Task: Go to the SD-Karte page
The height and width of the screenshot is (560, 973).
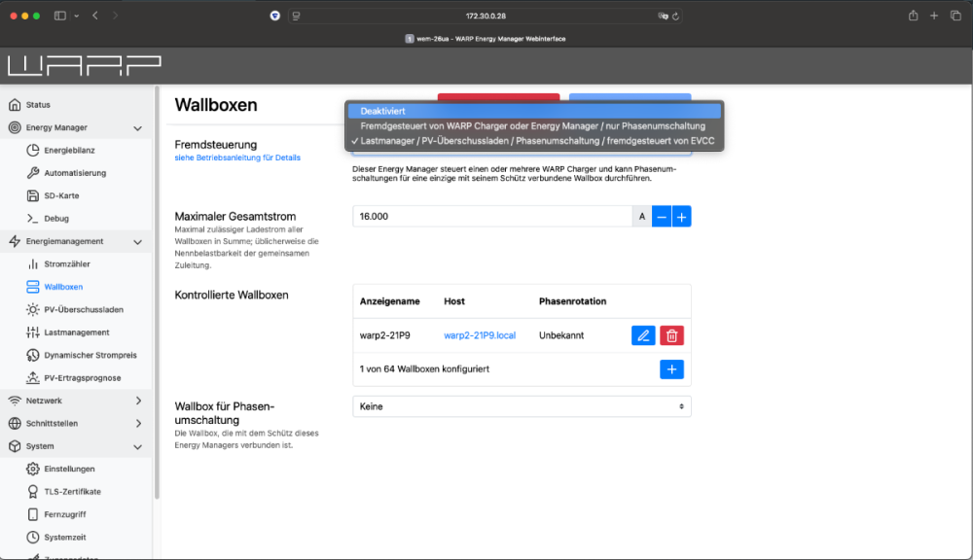Action: click(x=62, y=195)
